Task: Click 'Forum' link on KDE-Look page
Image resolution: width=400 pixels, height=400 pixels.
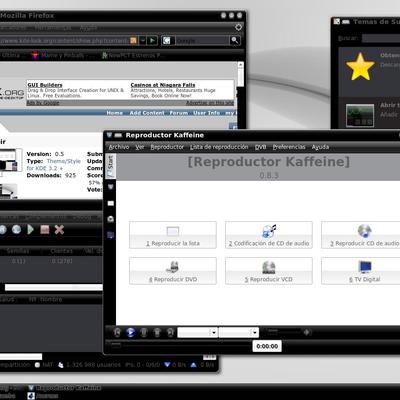Action: (x=179, y=113)
